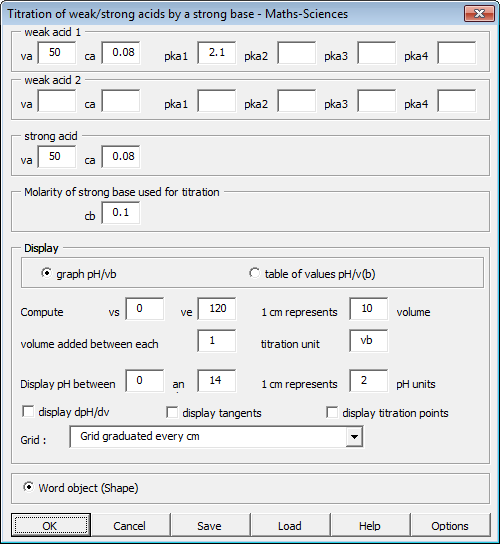Open the Grid dropdown arrow
Viewport: 500px width, 544px height.
tap(354, 437)
